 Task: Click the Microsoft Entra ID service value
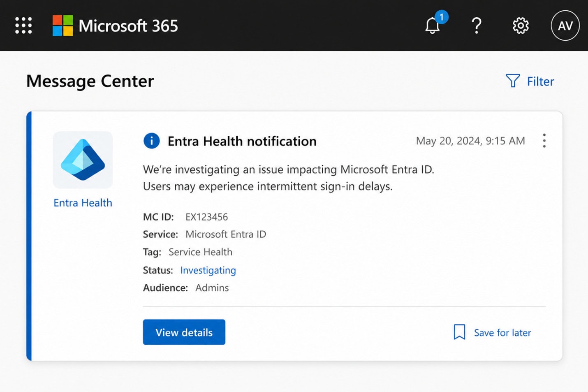point(226,234)
